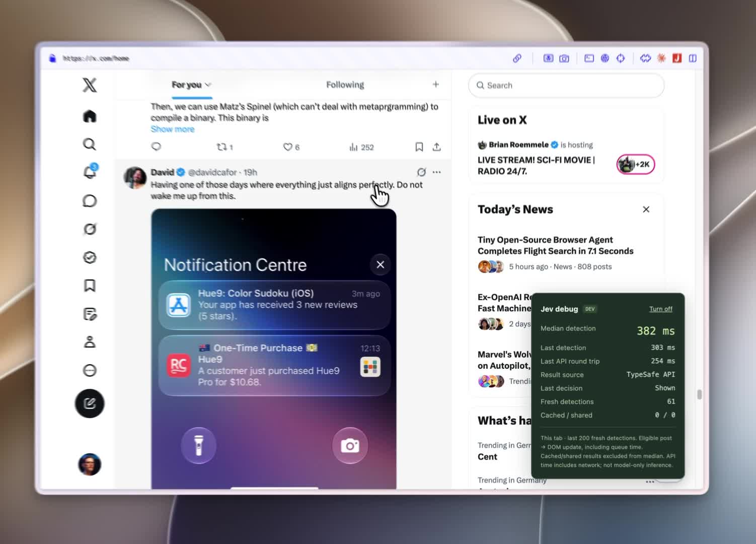Open the @davidcafor handle link
This screenshot has width=756, height=544.
212,172
